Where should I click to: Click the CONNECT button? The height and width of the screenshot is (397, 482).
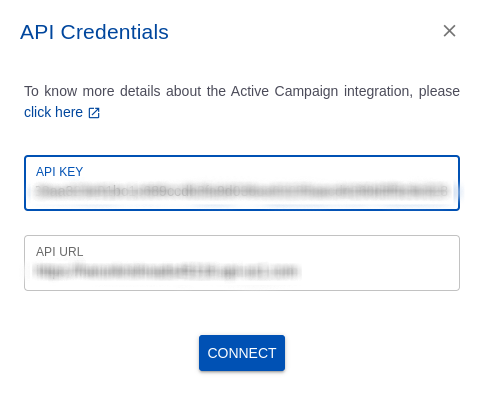(x=242, y=353)
